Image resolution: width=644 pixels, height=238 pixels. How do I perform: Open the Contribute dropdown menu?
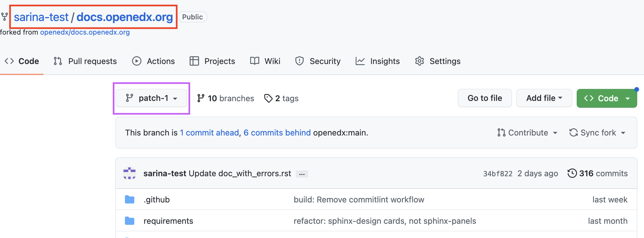click(527, 133)
